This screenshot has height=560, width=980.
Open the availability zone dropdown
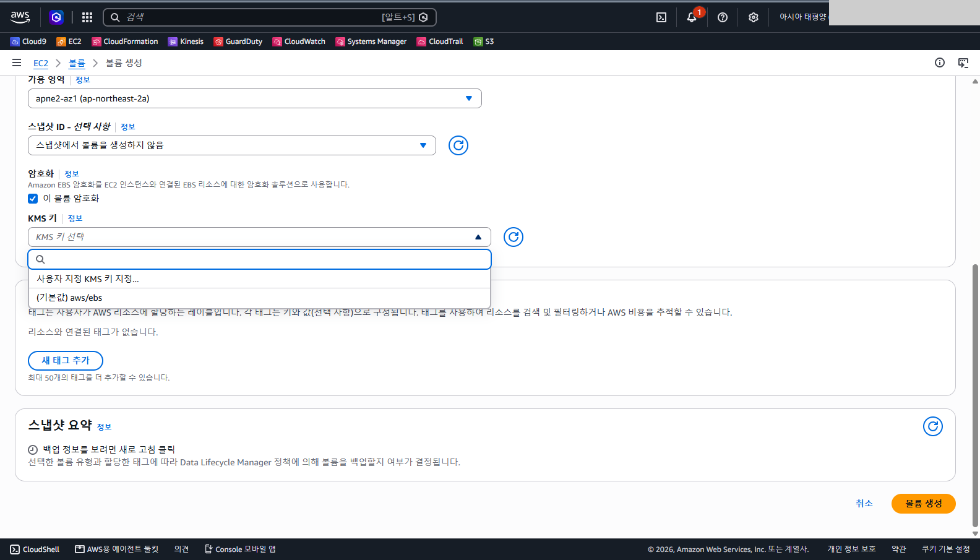point(255,98)
